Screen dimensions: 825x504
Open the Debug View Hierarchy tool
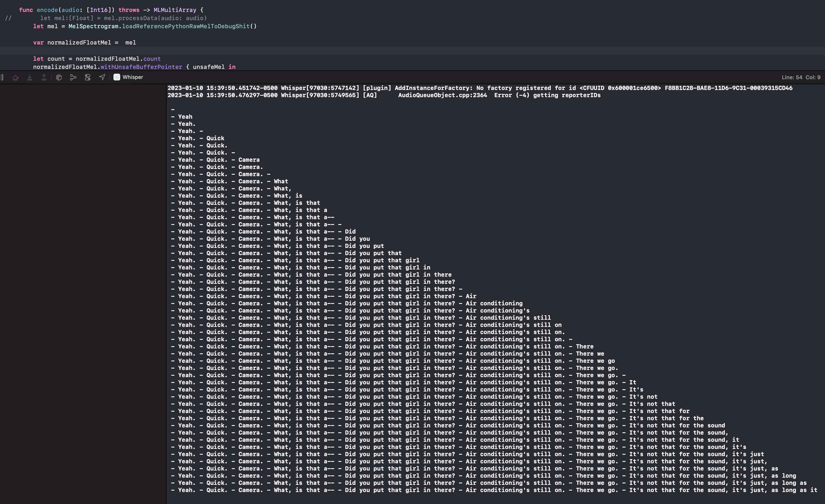(59, 77)
